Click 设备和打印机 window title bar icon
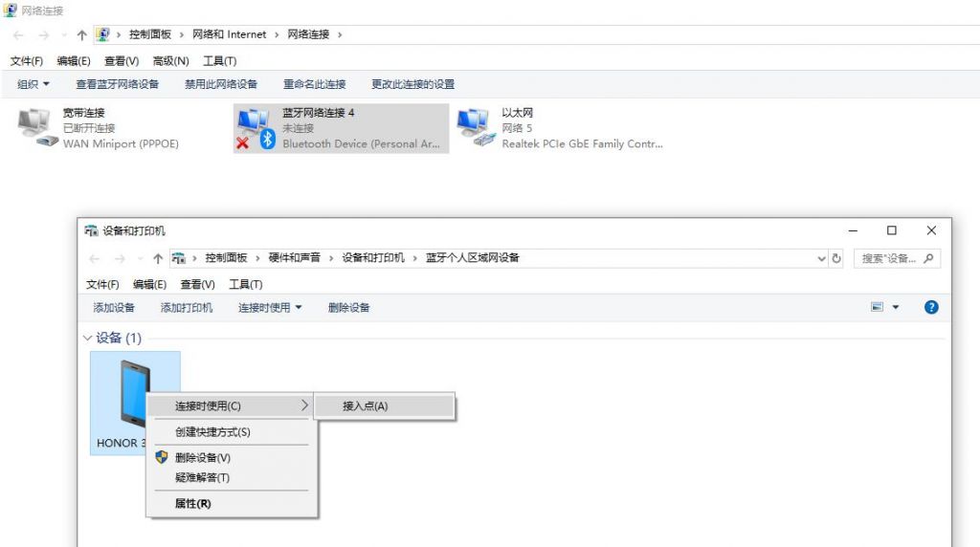Image resolution: width=980 pixels, height=547 pixels. pyautogui.click(x=91, y=231)
